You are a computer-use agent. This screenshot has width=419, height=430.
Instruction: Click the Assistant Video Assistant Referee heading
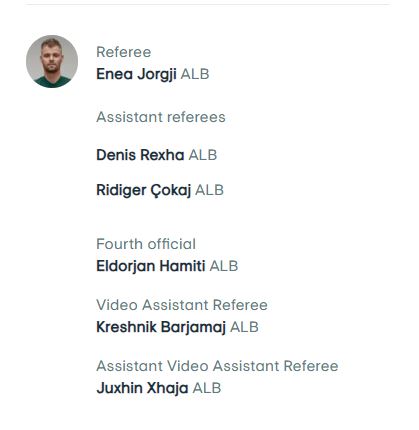coord(217,366)
